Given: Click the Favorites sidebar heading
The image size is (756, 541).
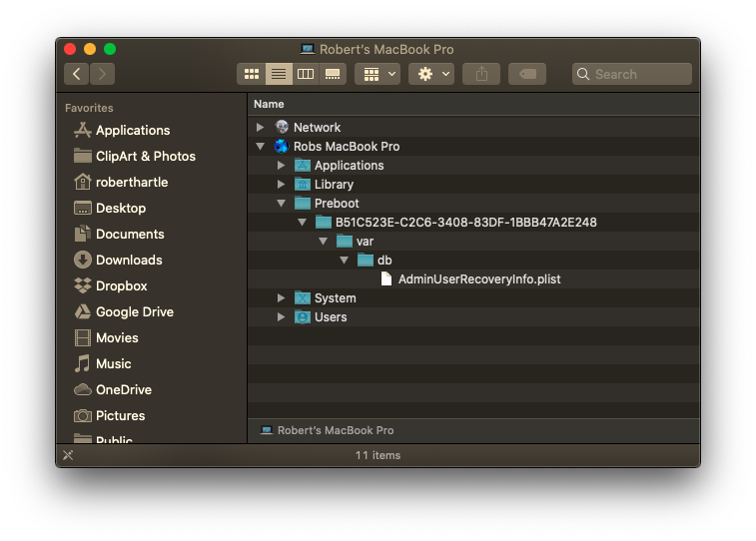Looking at the screenshot, I should point(89,108).
